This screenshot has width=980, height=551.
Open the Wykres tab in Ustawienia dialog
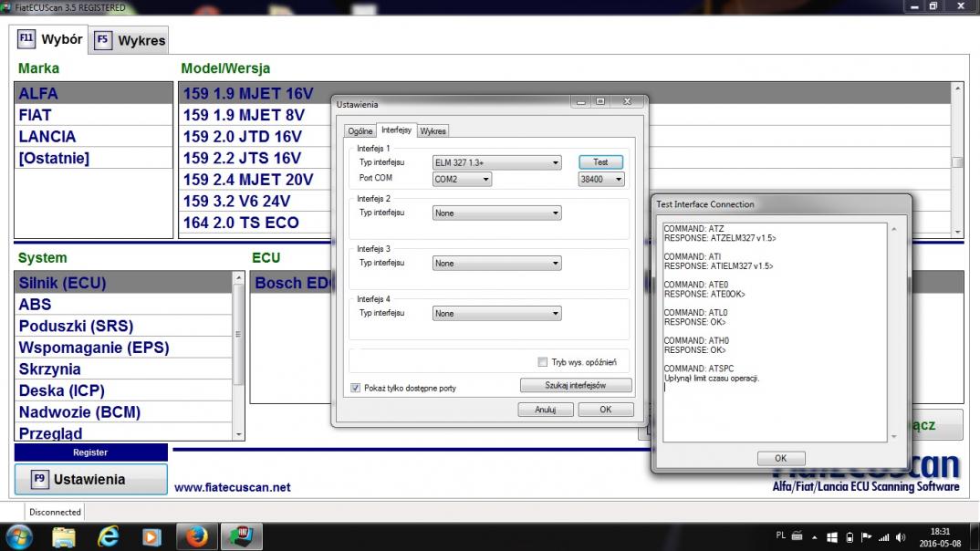433,131
